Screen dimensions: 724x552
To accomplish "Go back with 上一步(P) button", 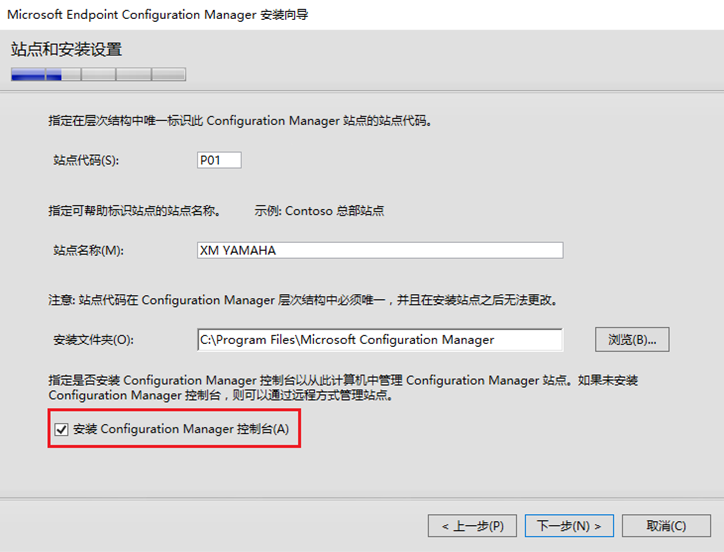I will pyautogui.click(x=473, y=526).
